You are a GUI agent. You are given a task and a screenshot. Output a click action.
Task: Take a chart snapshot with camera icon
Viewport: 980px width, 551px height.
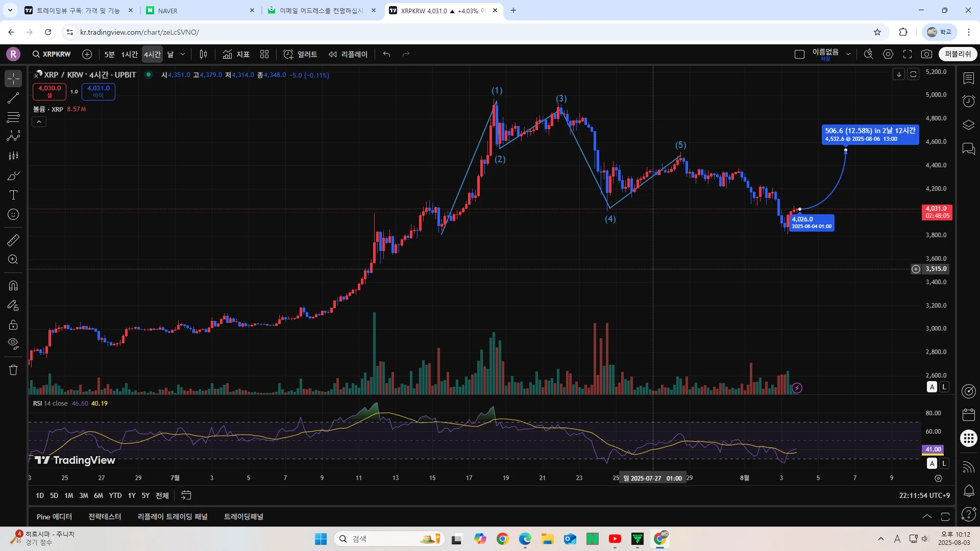tap(927, 54)
